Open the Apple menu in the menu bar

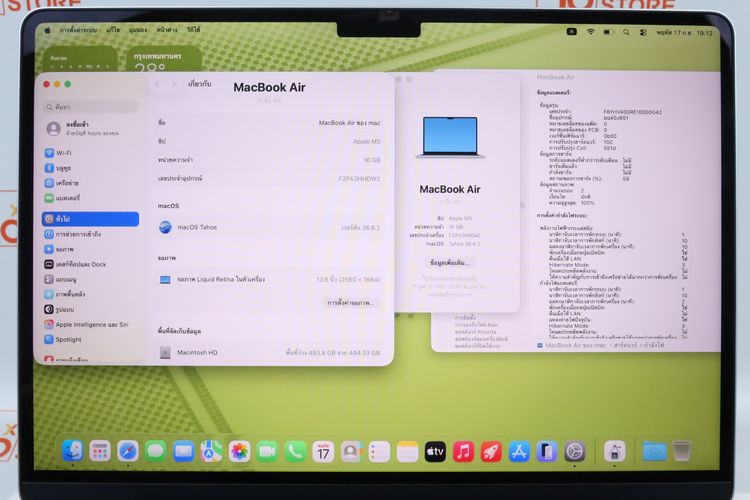pyautogui.click(x=47, y=30)
